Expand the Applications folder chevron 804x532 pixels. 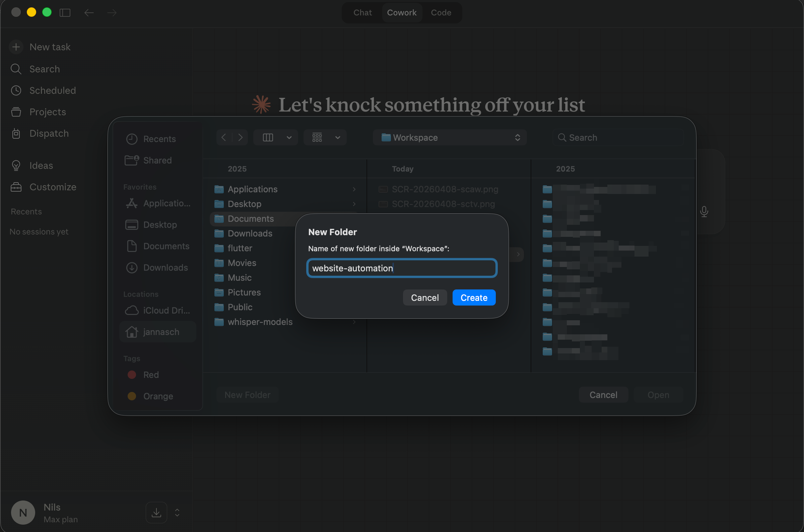(x=354, y=189)
